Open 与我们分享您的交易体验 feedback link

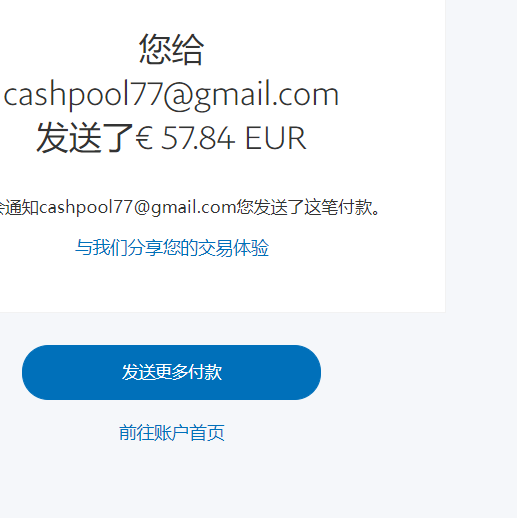click(172, 248)
